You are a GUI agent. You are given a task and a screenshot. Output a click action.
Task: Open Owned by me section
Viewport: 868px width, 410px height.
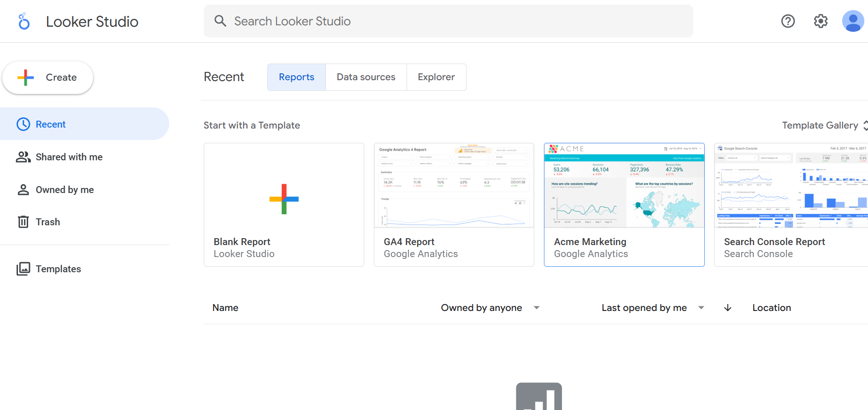pyautogui.click(x=84, y=190)
